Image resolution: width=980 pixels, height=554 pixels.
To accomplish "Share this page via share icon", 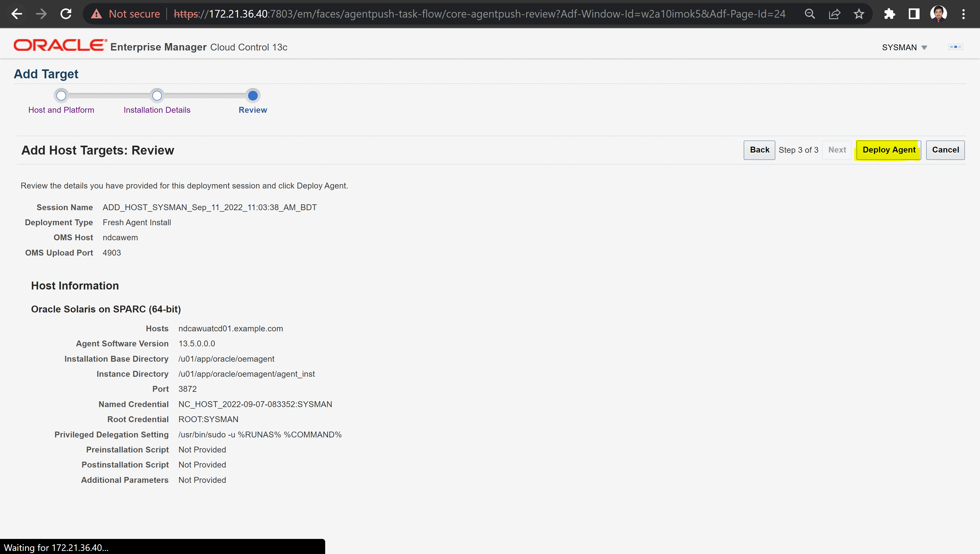I will coord(834,14).
